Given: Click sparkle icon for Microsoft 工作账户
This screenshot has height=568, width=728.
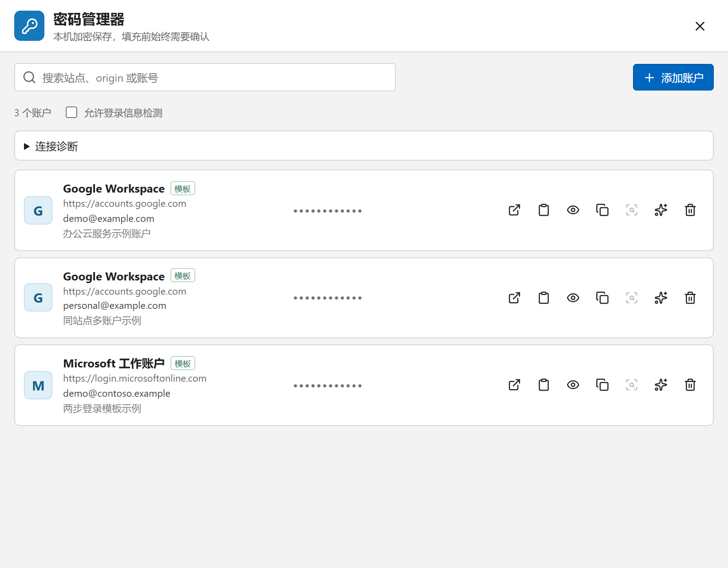Looking at the screenshot, I should coord(661,385).
